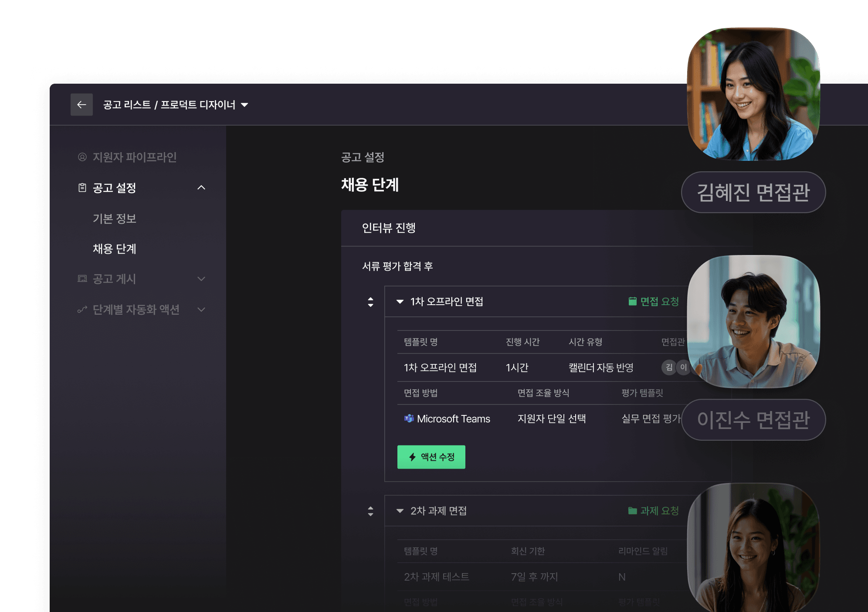Click the lightning icon on 액션 수정
This screenshot has height=612, width=868.
click(x=412, y=457)
